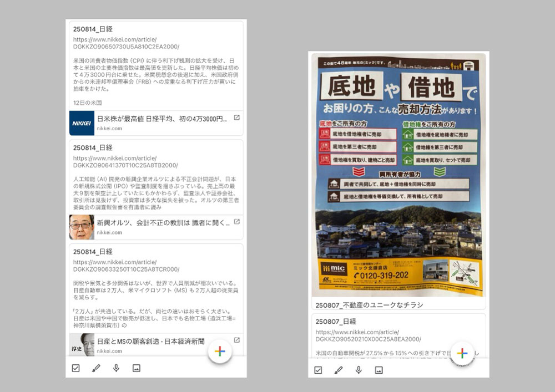Image resolution: width=555 pixels, height=392 pixels.
Task: Click the note text beginning 人工知能（AI）開発
Action: tap(156, 193)
